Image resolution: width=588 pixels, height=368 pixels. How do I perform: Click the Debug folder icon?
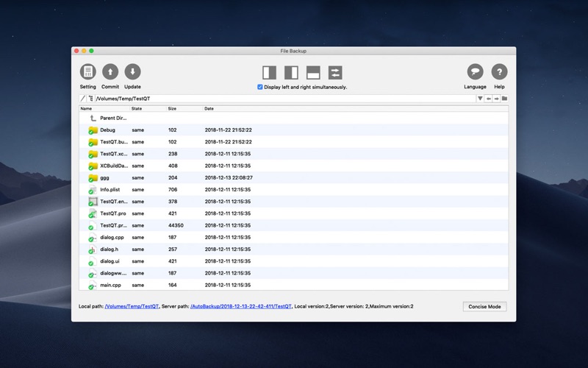tap(93, 130)
